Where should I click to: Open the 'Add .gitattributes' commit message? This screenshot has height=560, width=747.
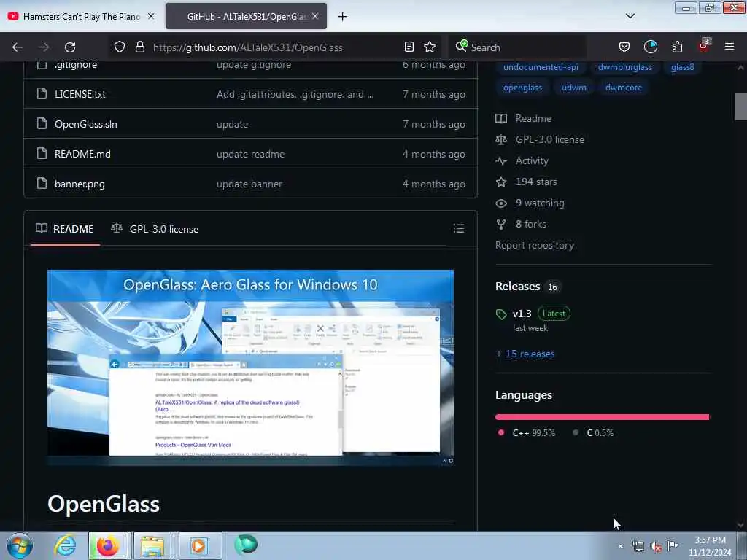click(290, 94)
